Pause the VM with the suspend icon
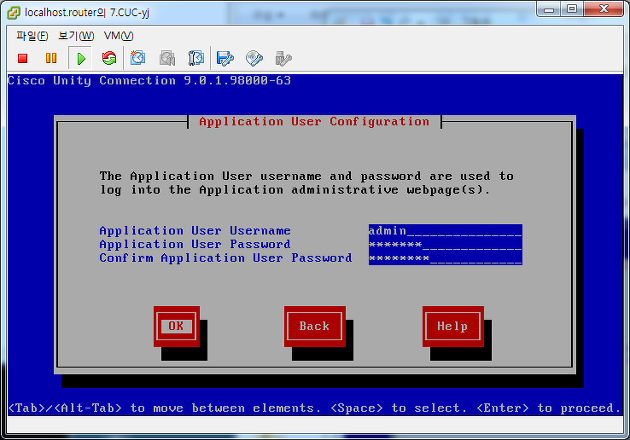 [51, 59]
